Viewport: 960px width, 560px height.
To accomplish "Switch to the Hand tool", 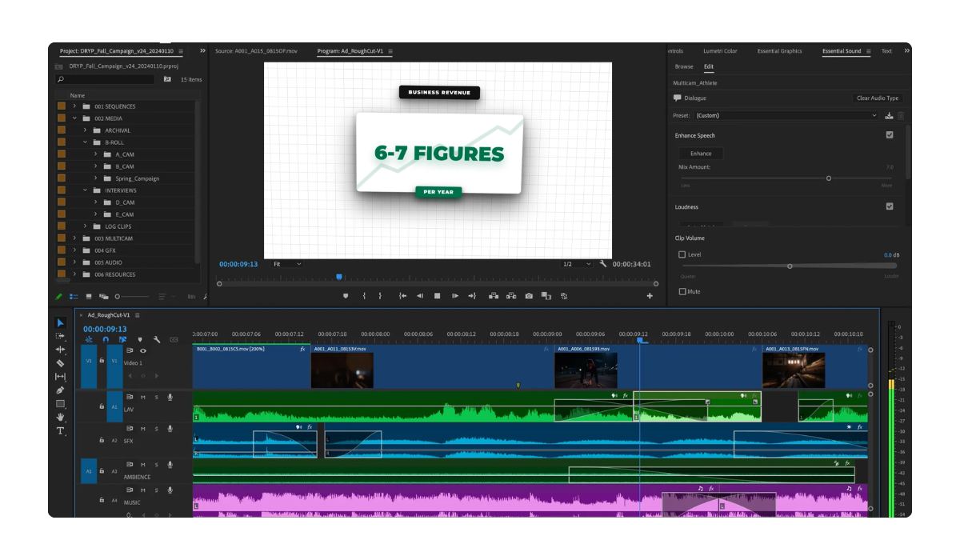I will [60, 418].
